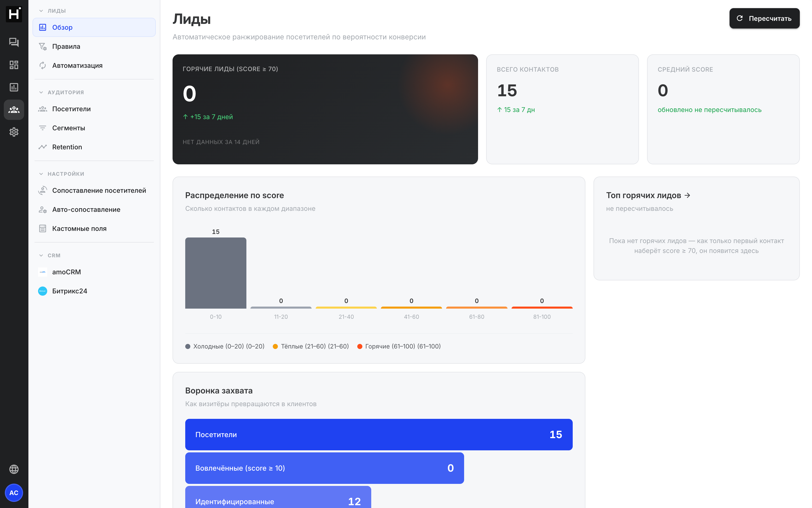Open the AC user avatar
This screenshot has height=508, width=812.
pos(14,493)
